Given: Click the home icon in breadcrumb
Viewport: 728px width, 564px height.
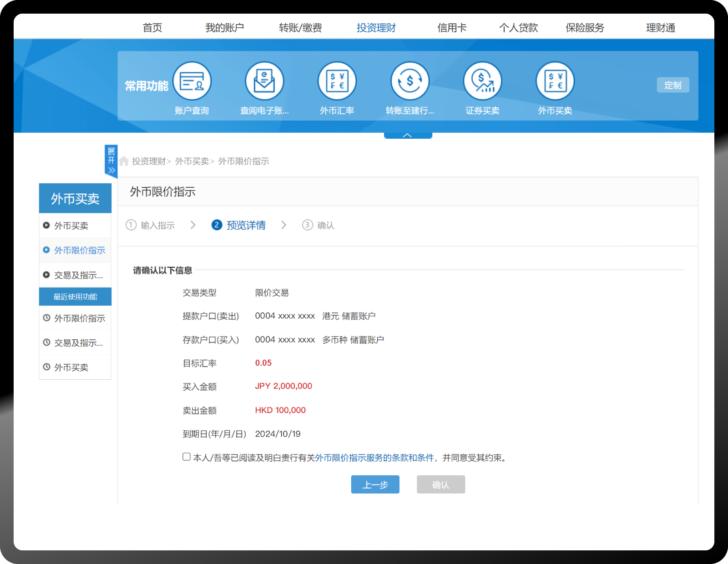Looking at the screenshot, I should pyautogui.click(x=124, y=161).
